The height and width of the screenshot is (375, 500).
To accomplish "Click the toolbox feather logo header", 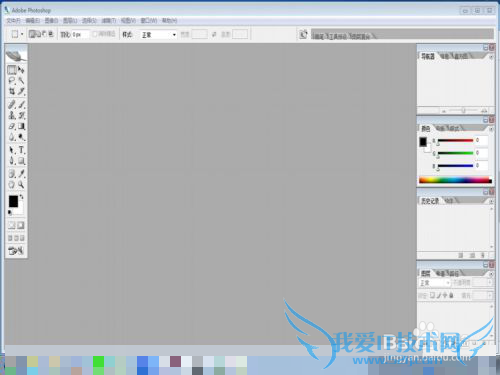I will (16, 54).
